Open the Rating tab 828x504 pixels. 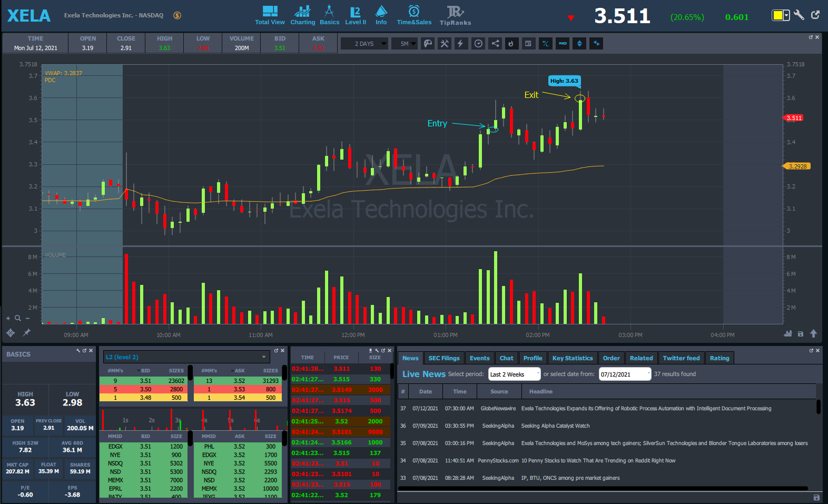(x=719, y=358)
